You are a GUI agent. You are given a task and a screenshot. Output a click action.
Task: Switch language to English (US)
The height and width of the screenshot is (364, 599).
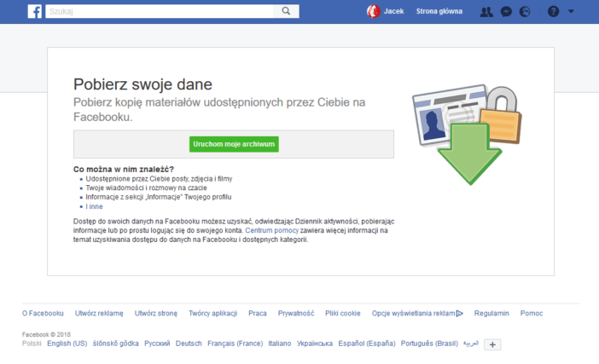pos(67,344)
